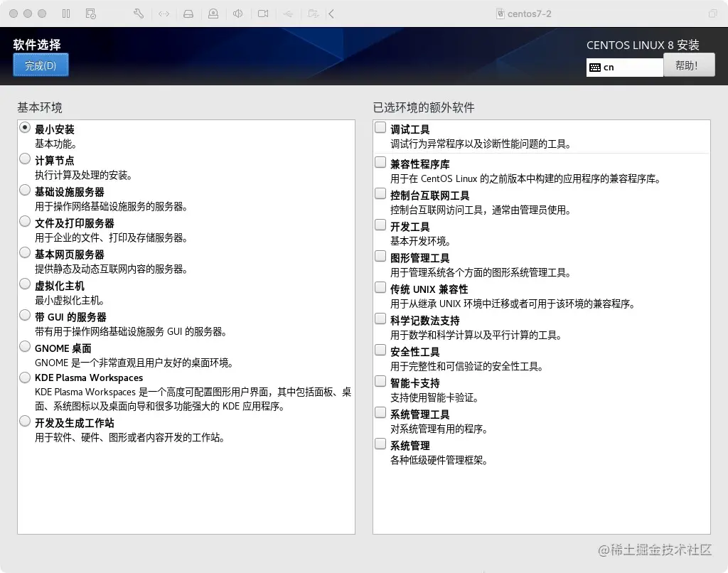Click the centos7-2 window title

[x=529, y=14]
